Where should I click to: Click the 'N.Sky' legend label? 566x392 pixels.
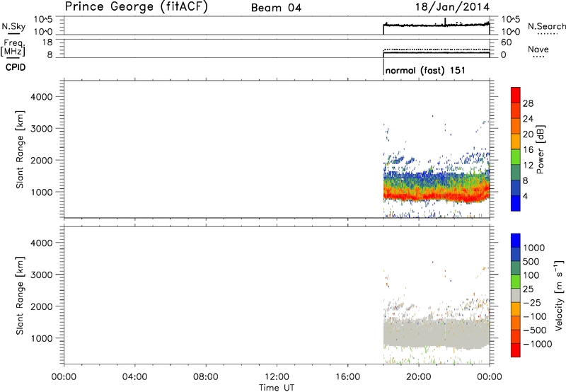[x=13, y=26]
